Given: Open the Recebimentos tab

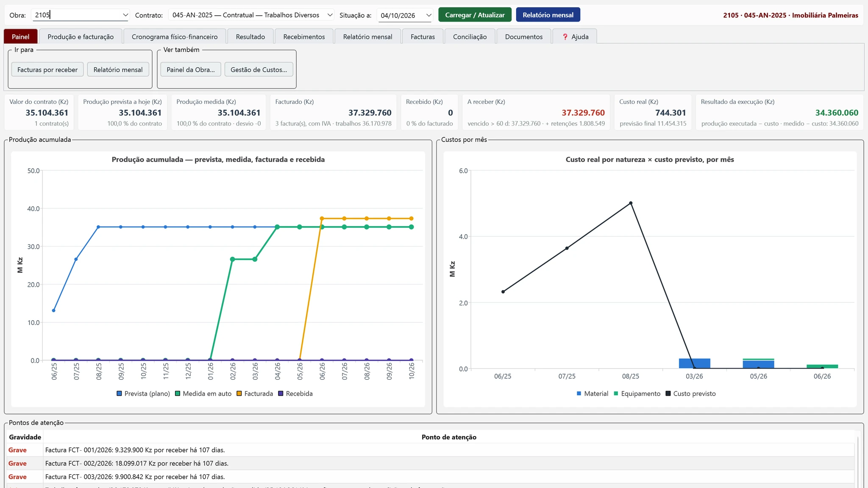Looking at the screenshot, I should pyautogui.click(x=304, y=37).
